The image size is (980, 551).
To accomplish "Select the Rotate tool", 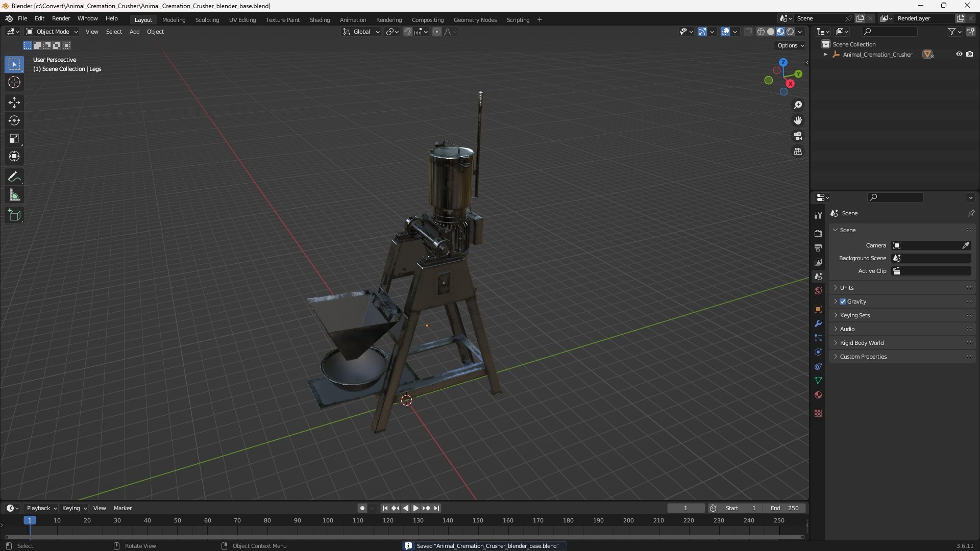I will point(14,120).
